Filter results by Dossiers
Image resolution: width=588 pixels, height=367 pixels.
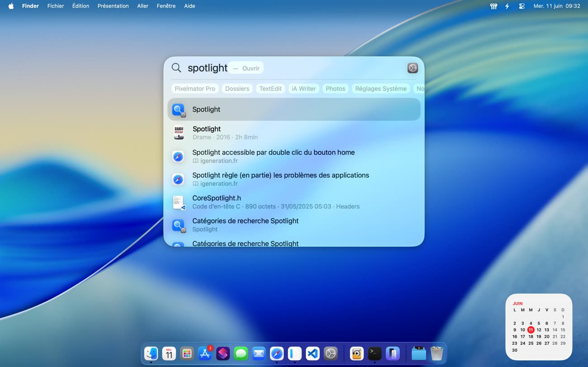click(x=237, y=89)
